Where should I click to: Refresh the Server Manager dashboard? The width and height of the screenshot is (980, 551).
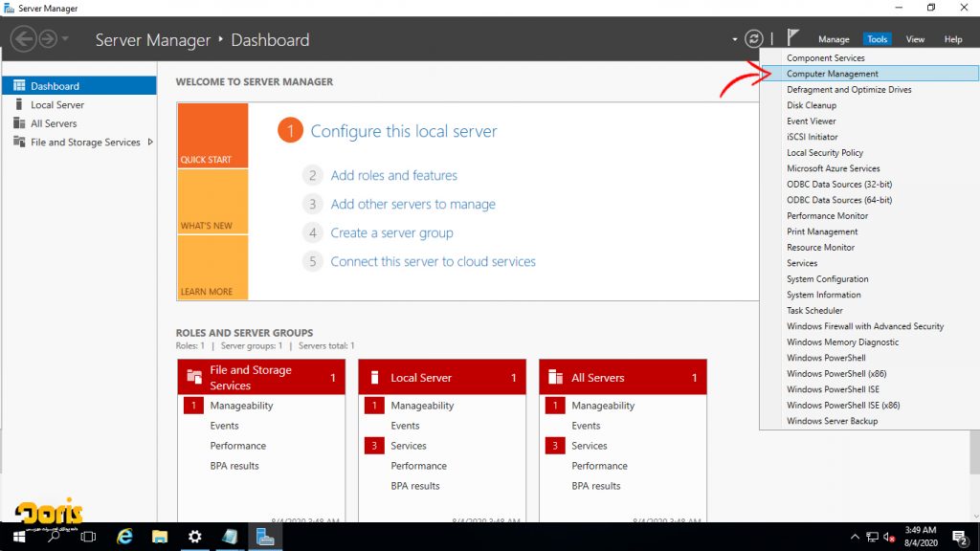(754, 39)
